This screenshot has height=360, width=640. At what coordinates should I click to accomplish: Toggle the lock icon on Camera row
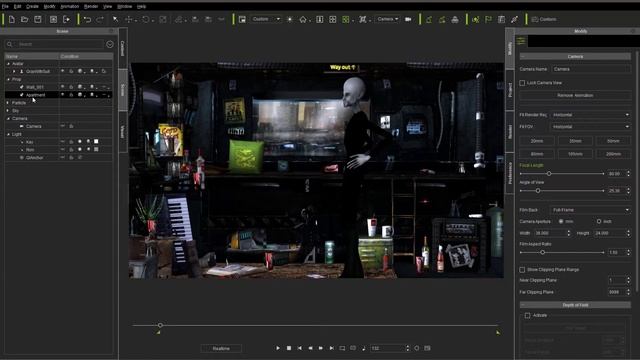[x=71, y=126]
